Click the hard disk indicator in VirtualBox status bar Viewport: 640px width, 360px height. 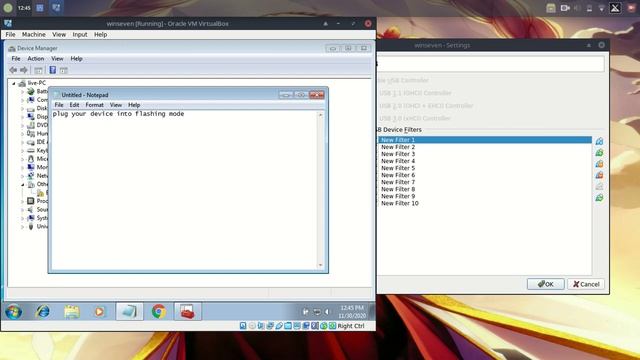click(x=243, y=326)
